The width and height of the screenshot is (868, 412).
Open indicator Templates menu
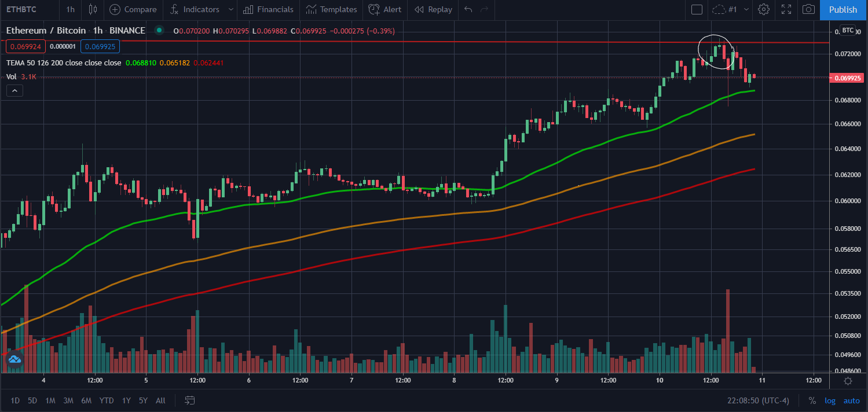[332, 9]
